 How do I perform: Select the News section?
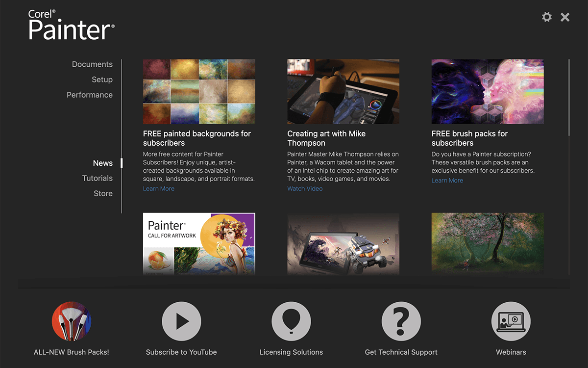coord(103,163)
